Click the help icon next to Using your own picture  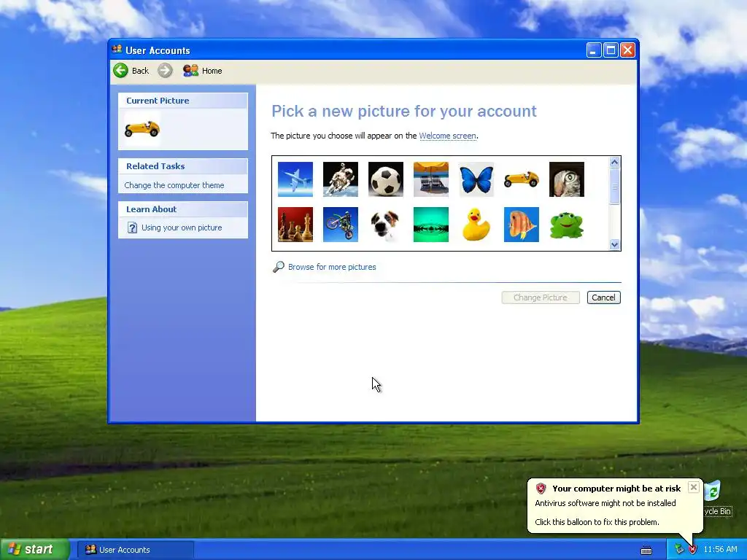133,227
